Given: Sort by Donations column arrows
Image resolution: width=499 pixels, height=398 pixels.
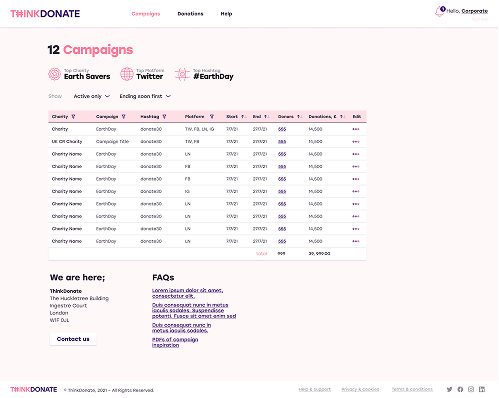Looking at the screenshot, I should [342, 117].
